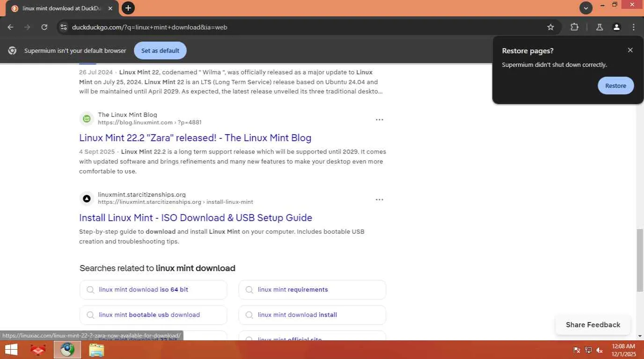Select the "linux mint download at DuckDu..." tab
The width and height of the screenshot is (644, 359).
click(61, 8)
